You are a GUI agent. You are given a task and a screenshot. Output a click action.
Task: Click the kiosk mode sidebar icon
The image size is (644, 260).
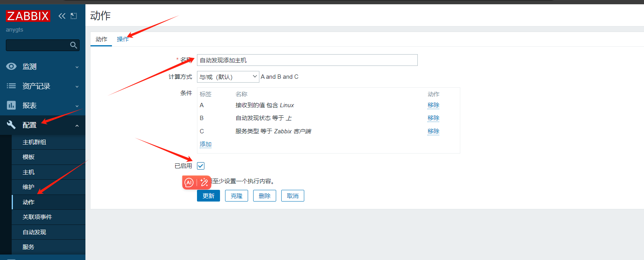click(x=74, y=16)
